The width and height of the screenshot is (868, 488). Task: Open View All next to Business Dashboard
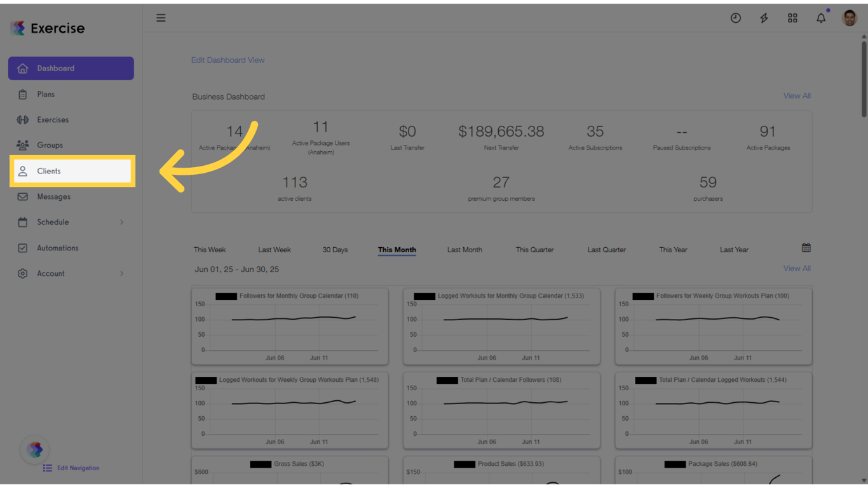click(797, 95)
